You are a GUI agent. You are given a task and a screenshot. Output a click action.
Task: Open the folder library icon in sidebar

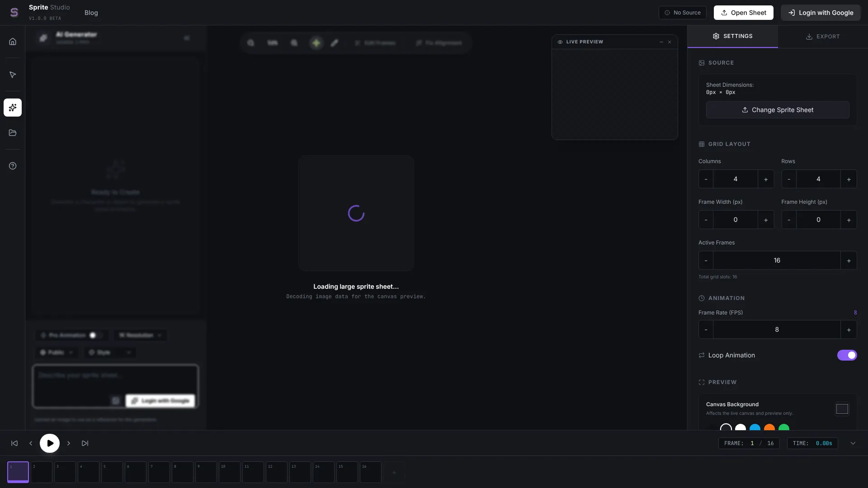click(13, 133)
